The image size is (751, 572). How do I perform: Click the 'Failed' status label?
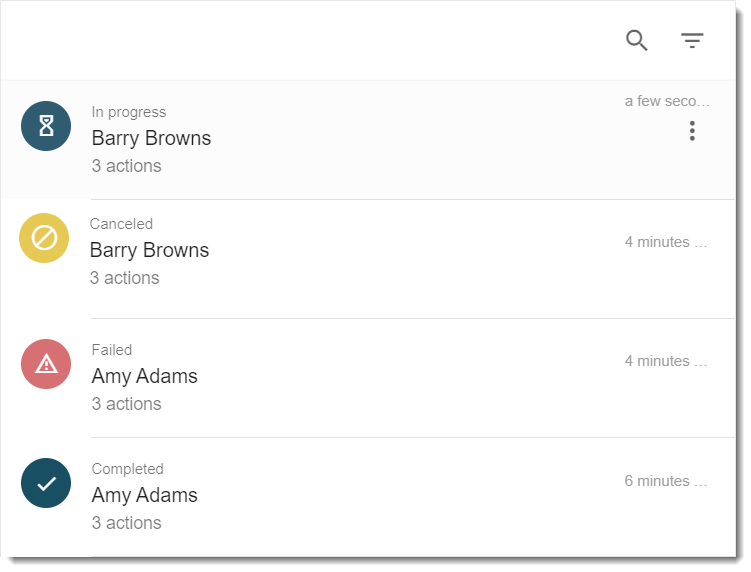[x=112, y=350]
